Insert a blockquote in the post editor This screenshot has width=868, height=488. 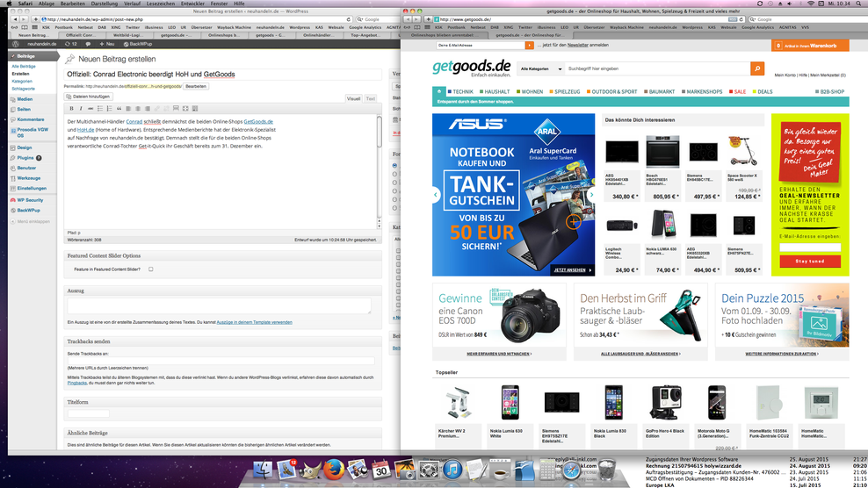coord(119,109)
